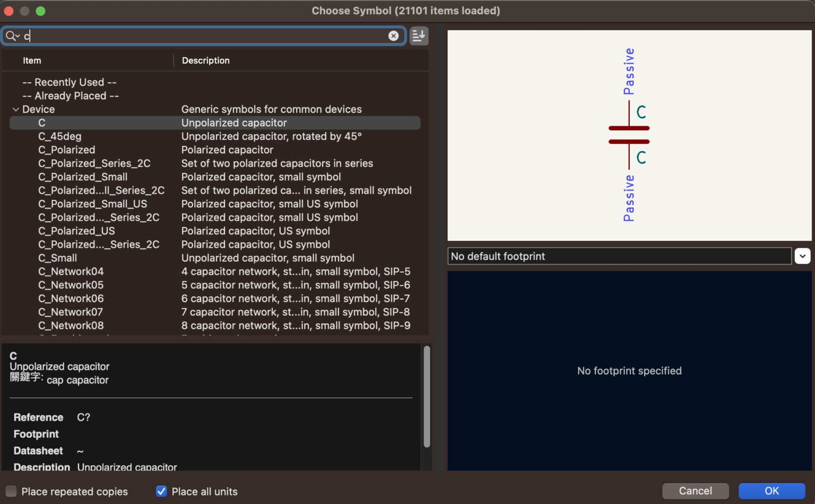Click the capacitor symbol preview

point(629,135)
